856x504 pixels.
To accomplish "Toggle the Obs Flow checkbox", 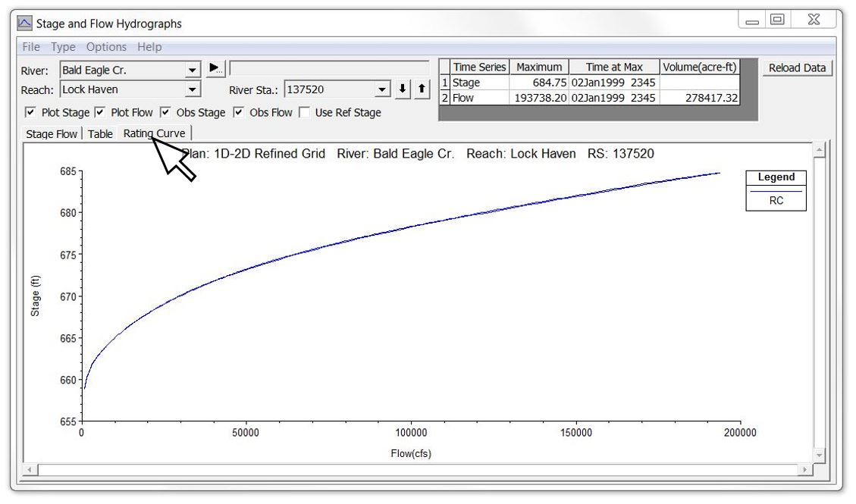I will (x=239, y=112).
